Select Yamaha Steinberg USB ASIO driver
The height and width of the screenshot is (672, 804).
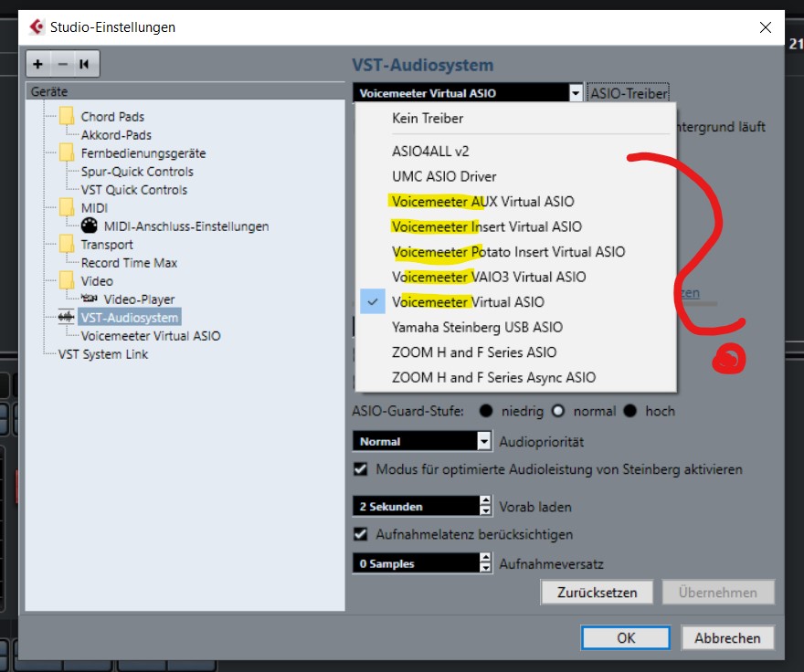pos(477,327)
